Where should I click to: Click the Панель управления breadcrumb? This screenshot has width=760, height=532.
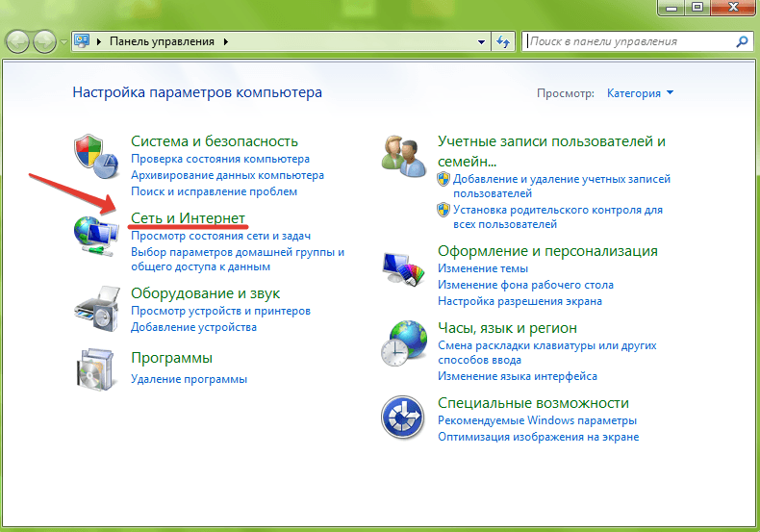[162, 41]
